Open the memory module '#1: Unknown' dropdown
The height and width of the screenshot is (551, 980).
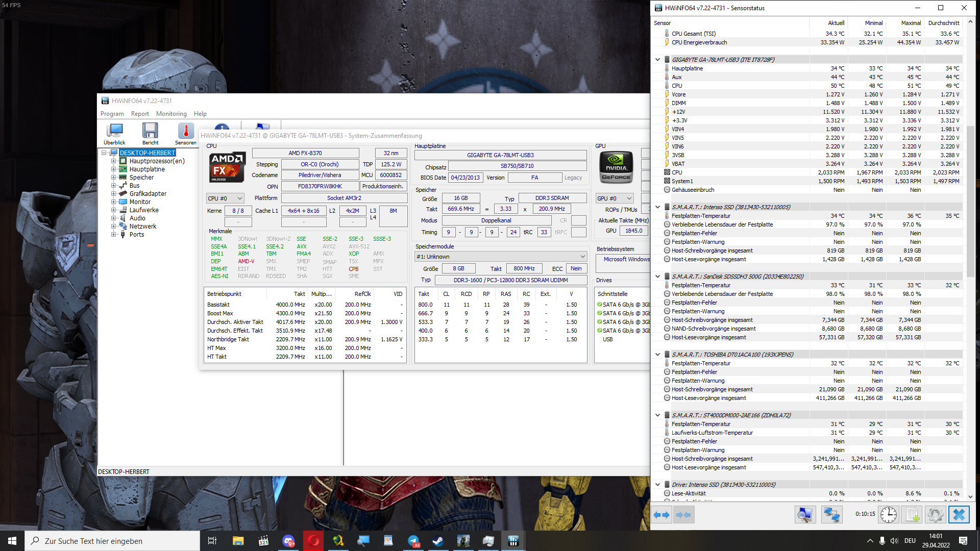(x=500, y=257)
